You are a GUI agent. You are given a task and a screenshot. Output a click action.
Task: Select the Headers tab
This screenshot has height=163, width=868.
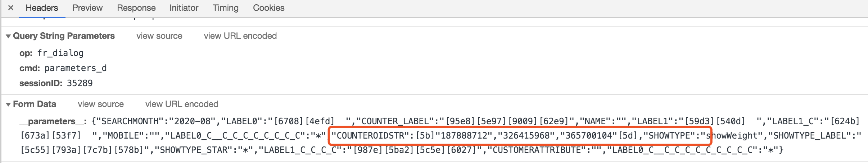click(x=42, y=8)
